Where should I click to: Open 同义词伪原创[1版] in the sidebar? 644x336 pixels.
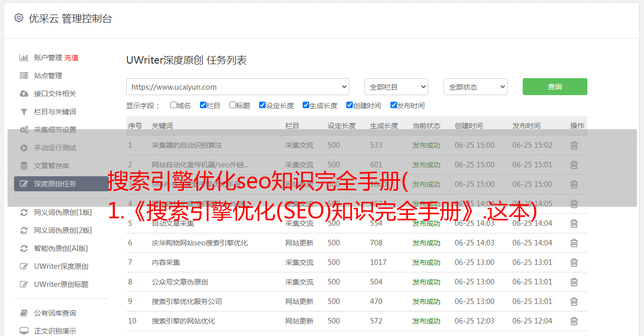point(63,212)
